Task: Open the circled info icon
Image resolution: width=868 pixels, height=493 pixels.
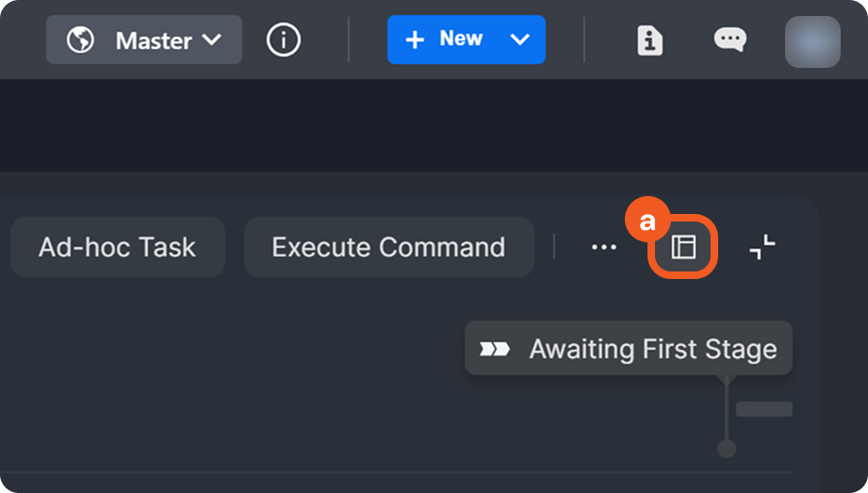Action: click(x=284, y=40)
